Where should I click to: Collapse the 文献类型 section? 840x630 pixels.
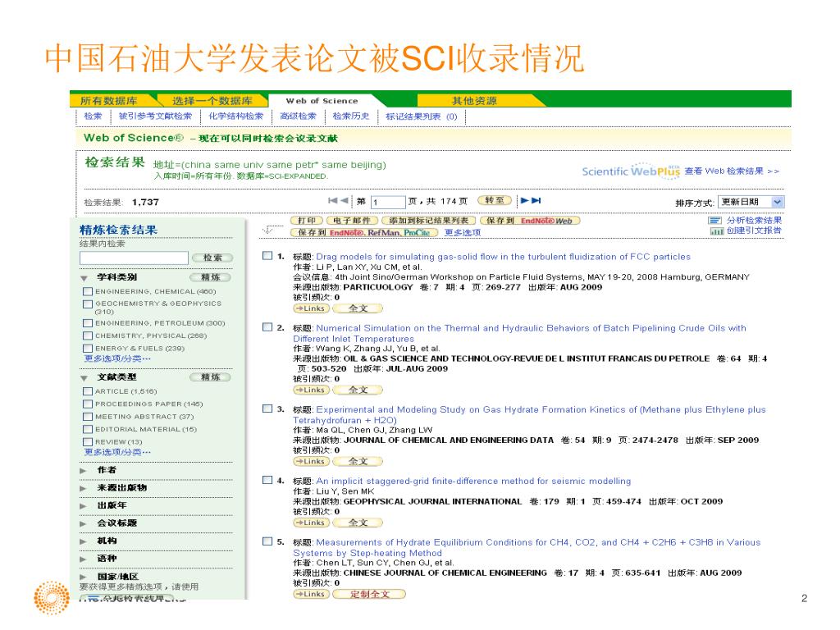[84, 378]
